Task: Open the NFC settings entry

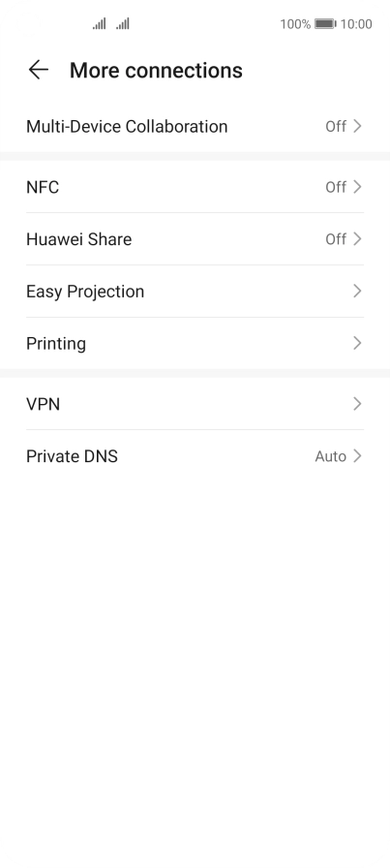Action: click(x=195, y=187)
